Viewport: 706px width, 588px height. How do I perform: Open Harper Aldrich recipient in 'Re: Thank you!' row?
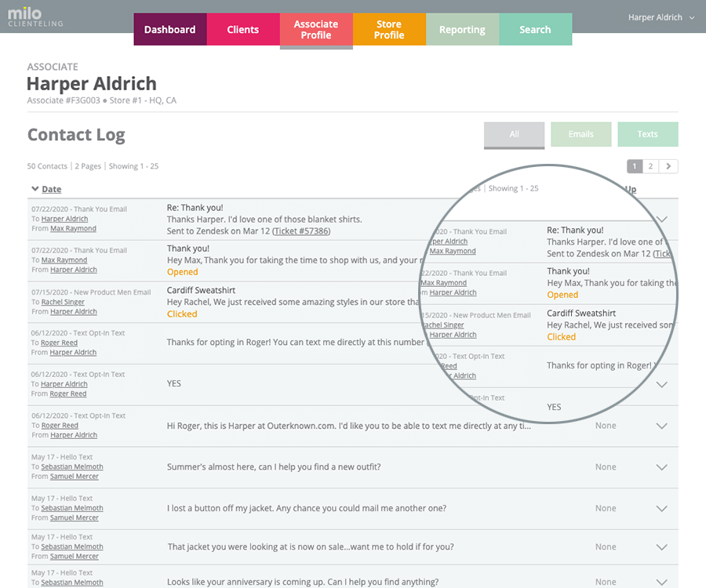coord(64,219)
